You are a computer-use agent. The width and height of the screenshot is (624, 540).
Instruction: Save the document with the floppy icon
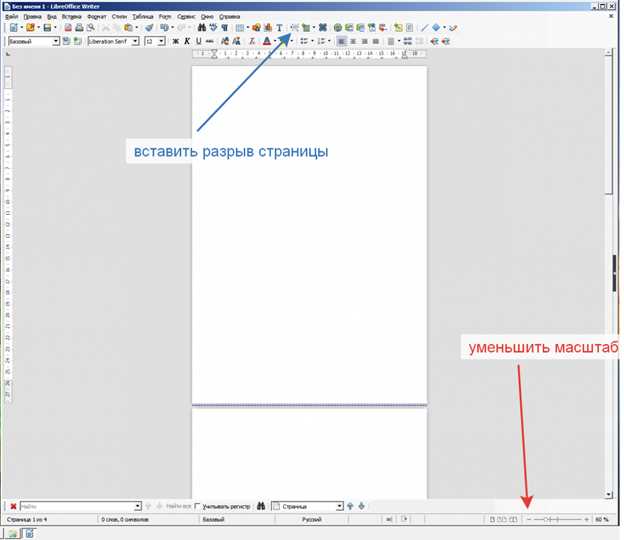coord(47,28)
